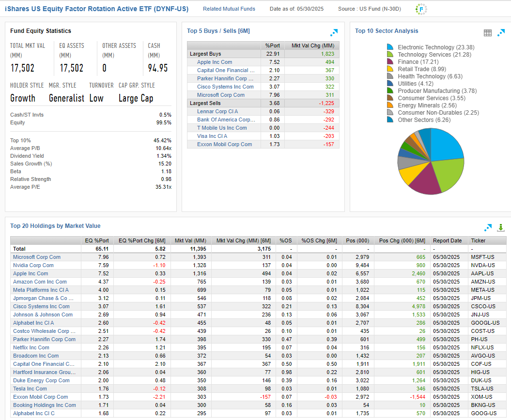Open Duke Energy Corp Com holding link

click(41, 381)
